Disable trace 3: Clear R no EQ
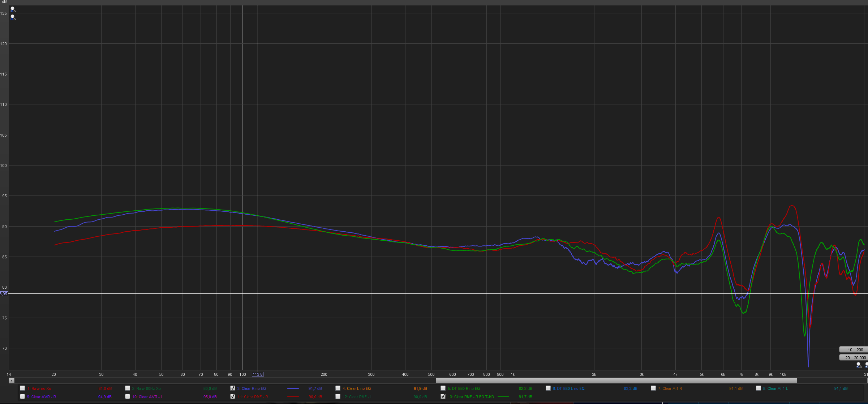This screenshot has height=404, width=868. tap(233, 388)
